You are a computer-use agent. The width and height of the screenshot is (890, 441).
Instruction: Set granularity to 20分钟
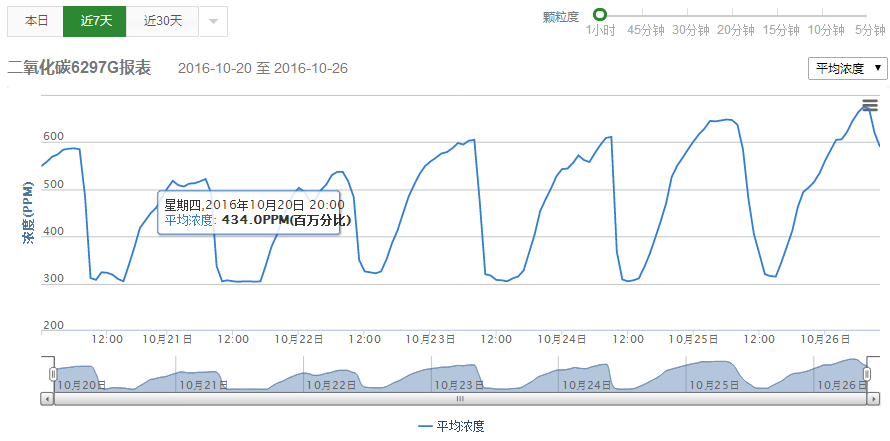(x=735, y=30)
